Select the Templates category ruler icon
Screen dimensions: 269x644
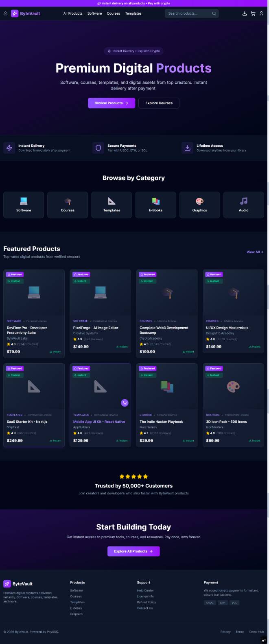click(x=112, y=201)
